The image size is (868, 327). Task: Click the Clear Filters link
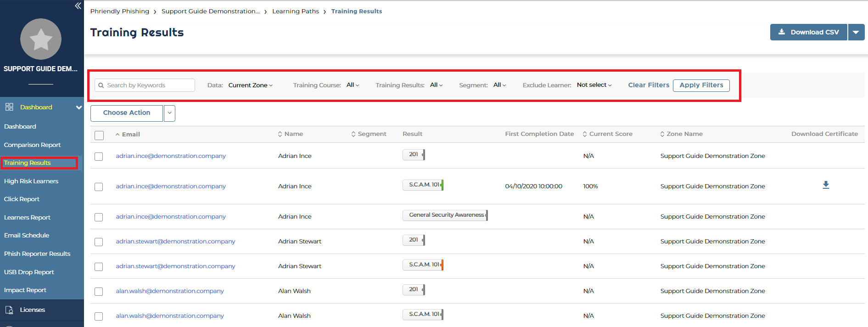click(648, 85)
